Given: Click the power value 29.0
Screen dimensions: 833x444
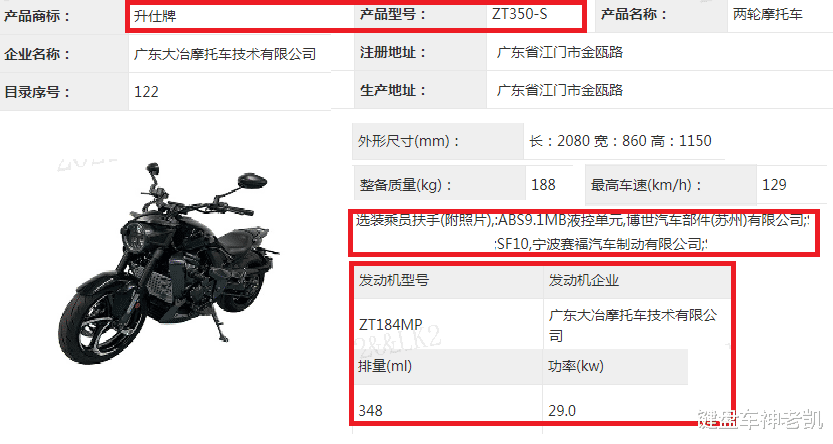Looking at the screenshot, I should (x=562, y=411).
